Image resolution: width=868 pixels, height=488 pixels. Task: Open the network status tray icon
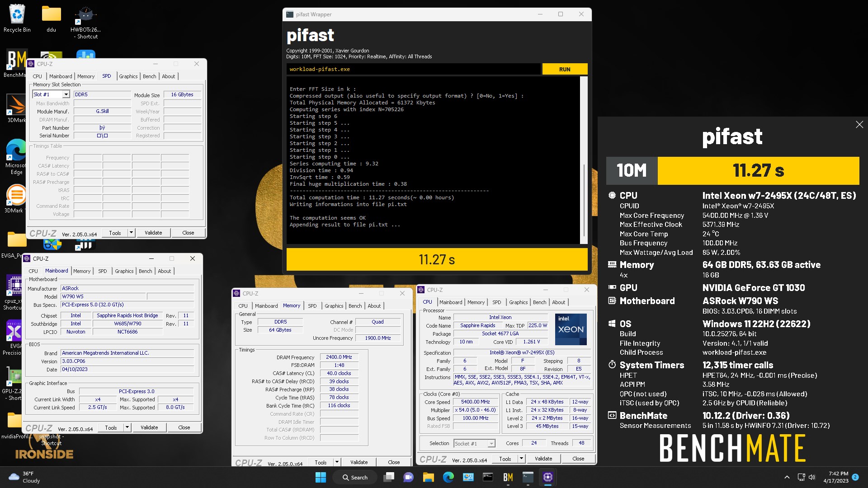tap(801, 477)
